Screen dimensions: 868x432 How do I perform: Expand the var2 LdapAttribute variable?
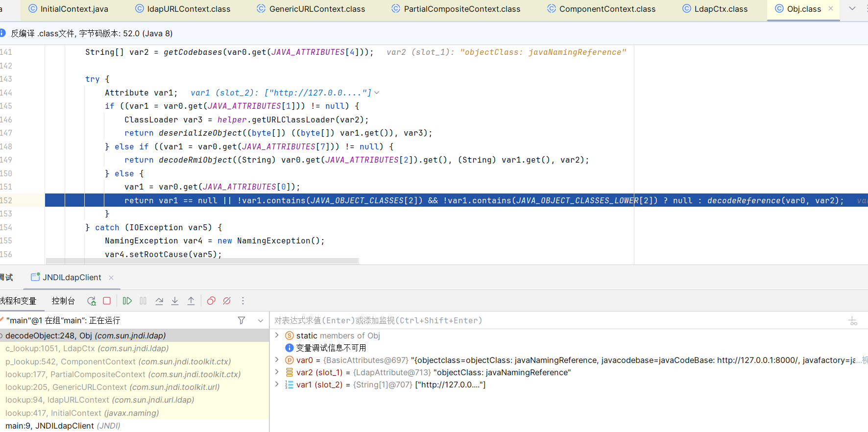277,372
